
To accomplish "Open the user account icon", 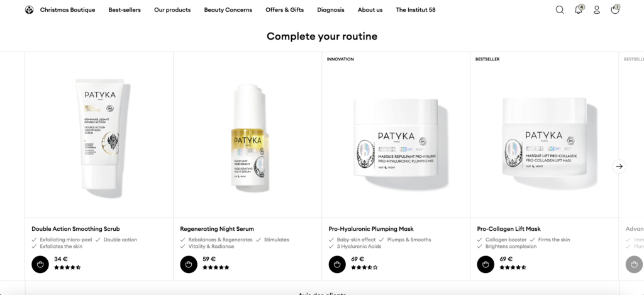I will pyautogui.click(x=597, y=10).
